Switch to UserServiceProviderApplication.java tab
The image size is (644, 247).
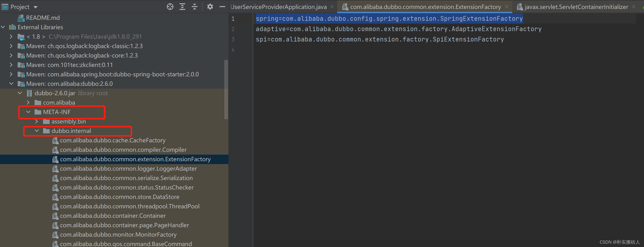[x=279, y=7]
